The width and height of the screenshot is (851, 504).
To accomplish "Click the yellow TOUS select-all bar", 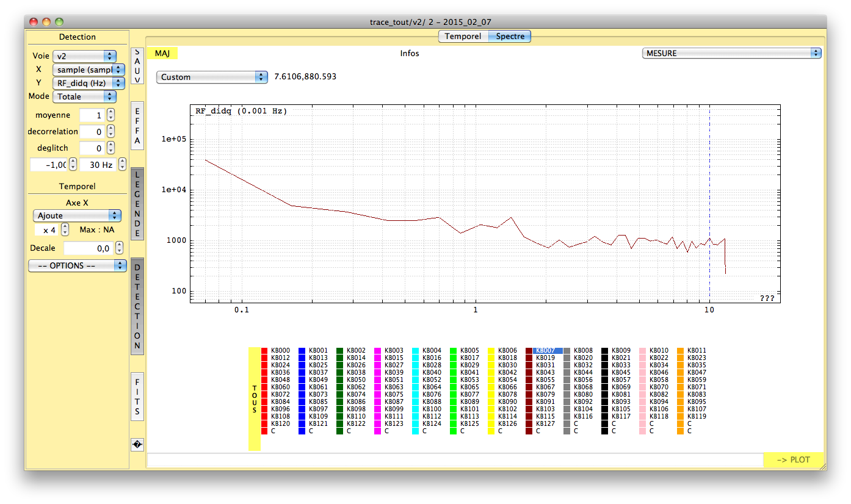I will (255, 399).
